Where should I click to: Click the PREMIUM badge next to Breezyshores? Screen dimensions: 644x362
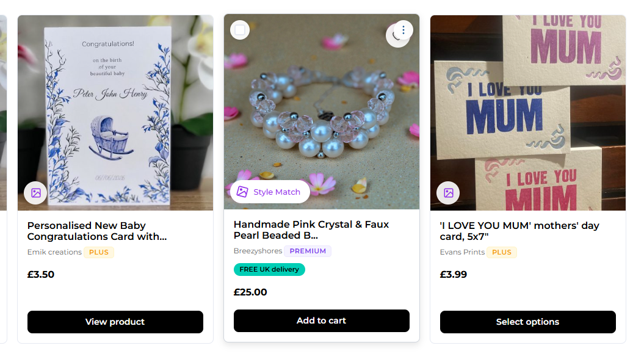[308, 251]
